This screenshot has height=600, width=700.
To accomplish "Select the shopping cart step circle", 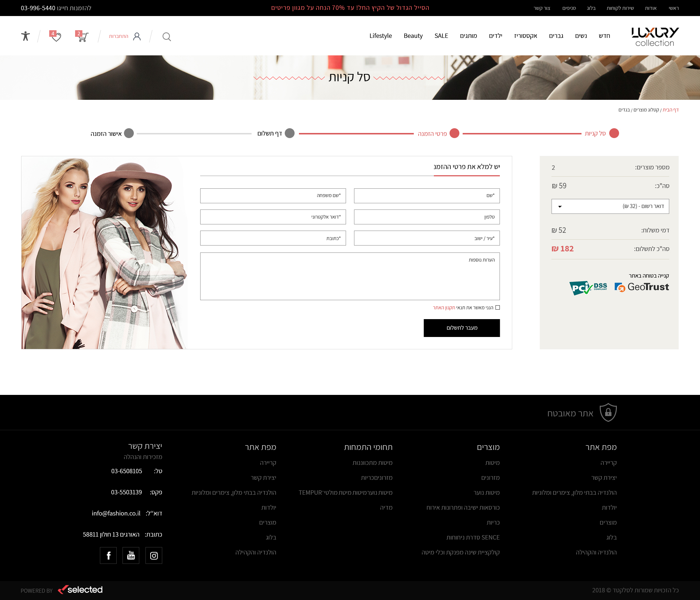I will pos(614,133).
